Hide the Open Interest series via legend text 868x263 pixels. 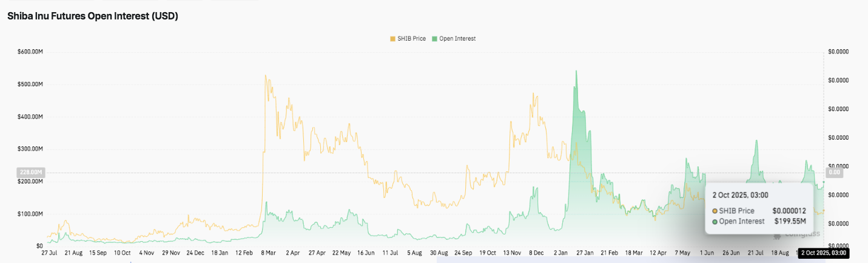point(457,38)
